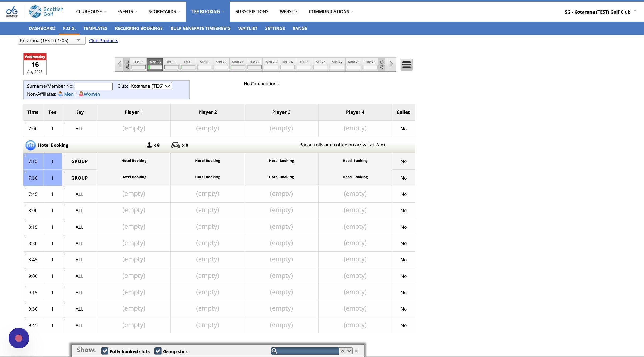Click the magnifier search icon in bottom bar
644x357 pixels.
coord(274,351)
